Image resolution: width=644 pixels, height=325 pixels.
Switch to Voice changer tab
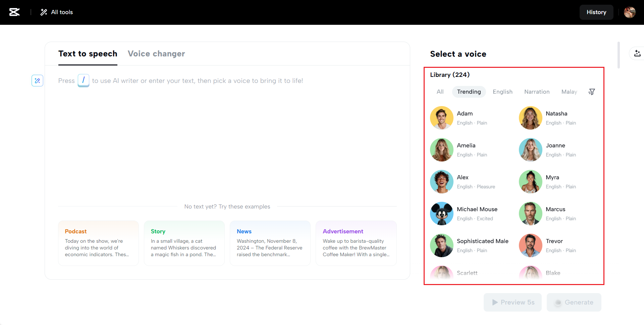click(x=156, y=54)
